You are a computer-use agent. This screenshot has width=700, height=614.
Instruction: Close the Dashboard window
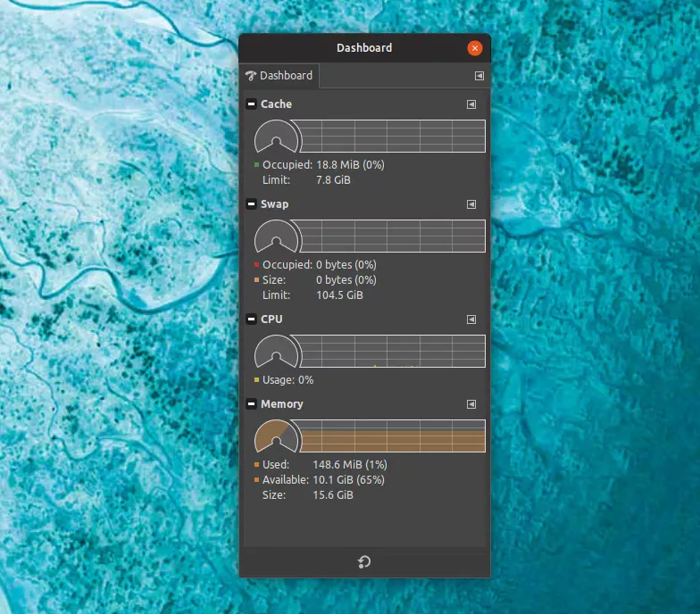click(x=475, y=48)
